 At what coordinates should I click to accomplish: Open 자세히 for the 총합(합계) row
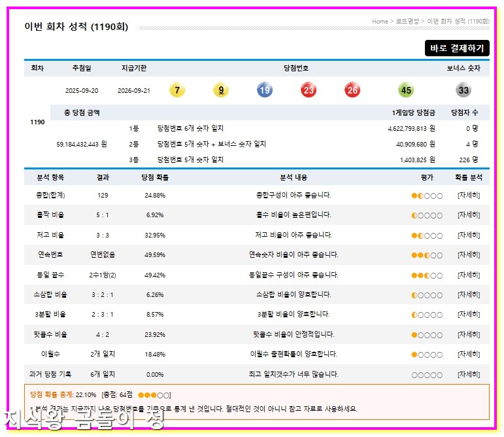pyautogui.click(x=469, y=195)
